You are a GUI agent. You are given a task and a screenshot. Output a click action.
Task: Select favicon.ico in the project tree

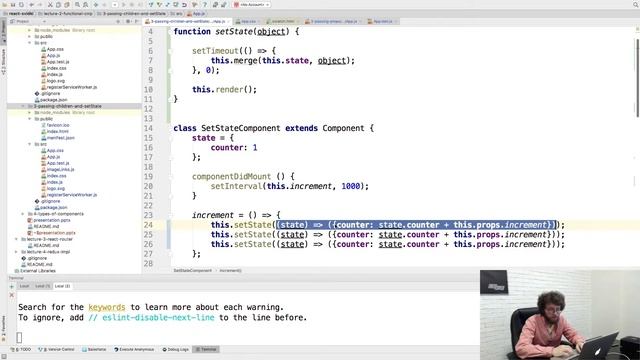(56, 125)
